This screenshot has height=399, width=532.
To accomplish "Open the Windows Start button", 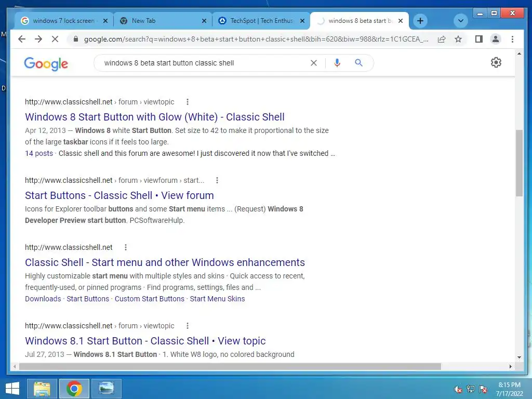I will pos(12,389).
